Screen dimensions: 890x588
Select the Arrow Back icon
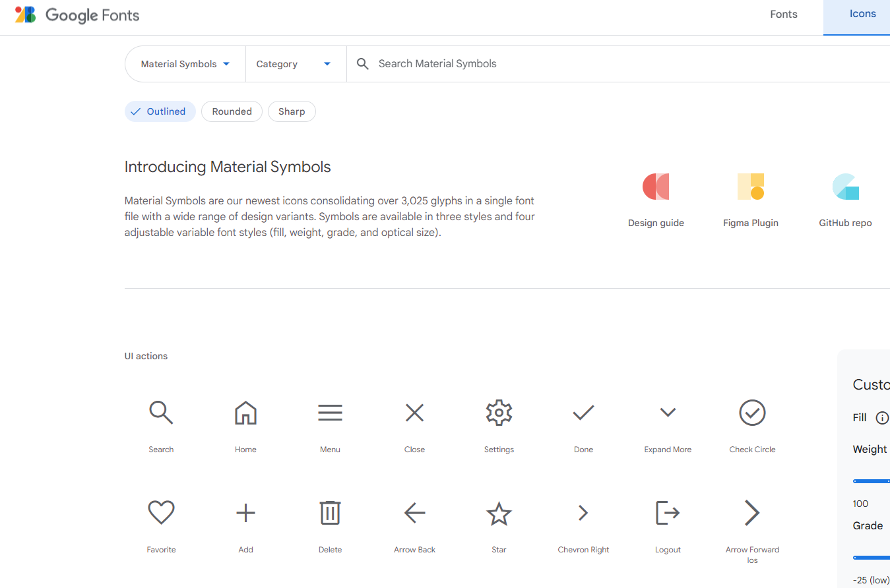click(414, 513)
